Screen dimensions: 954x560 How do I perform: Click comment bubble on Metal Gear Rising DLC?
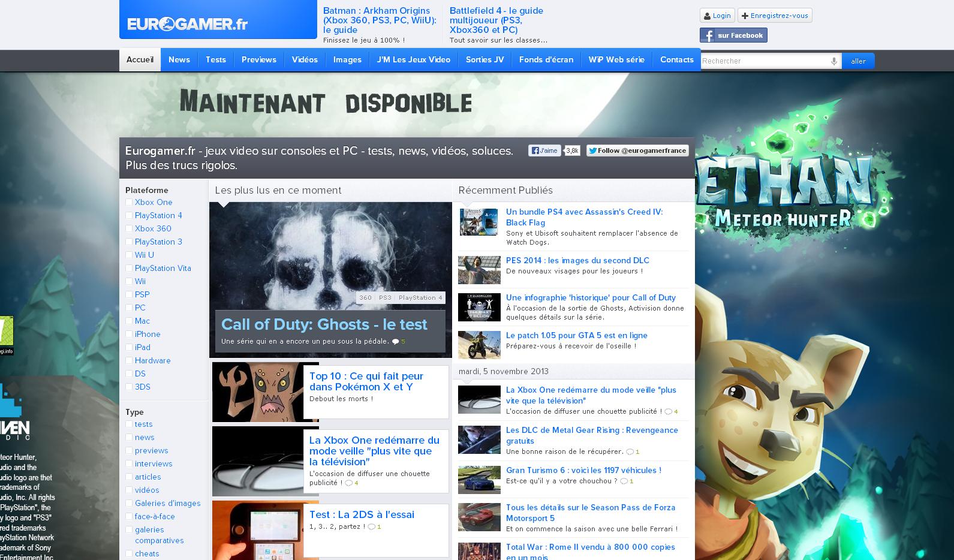[630, 451]
